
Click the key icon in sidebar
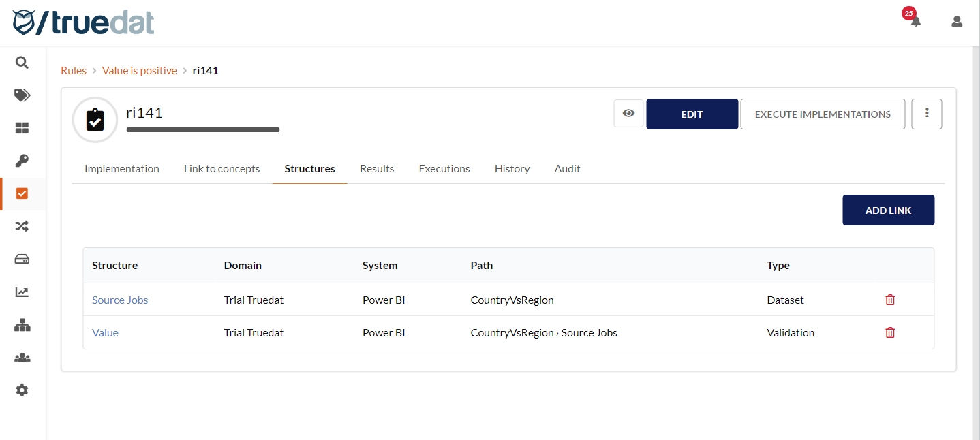(22, 161)
